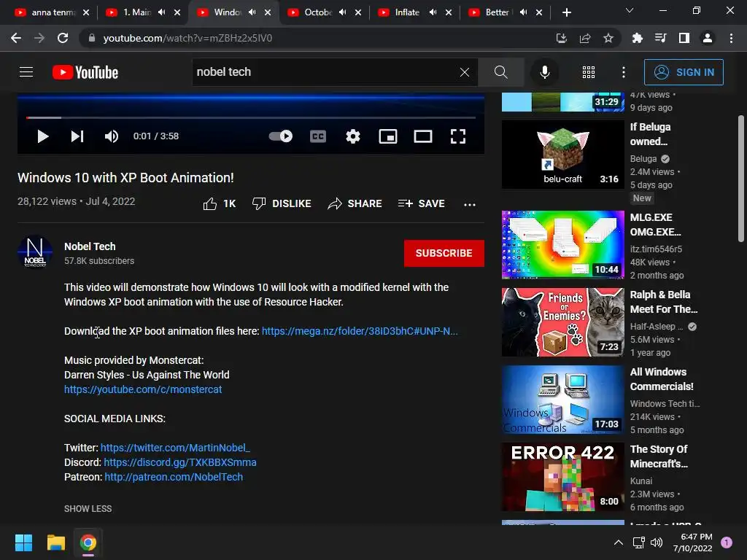747x560 pixels.
Task: Toggle closed captions CC button
Action: pos(318,136)
